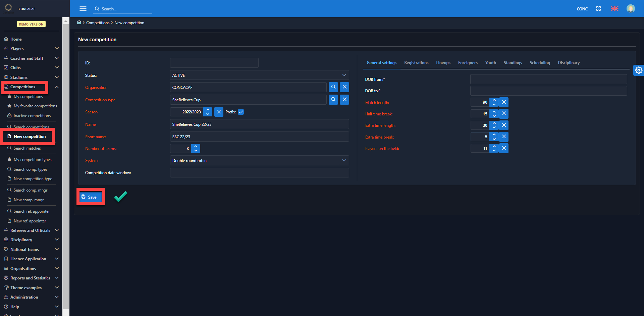The height and width of the screenshot is (316, 644).
Task: Adjust Number of teams stepper
Action: [x=196, y=148]
